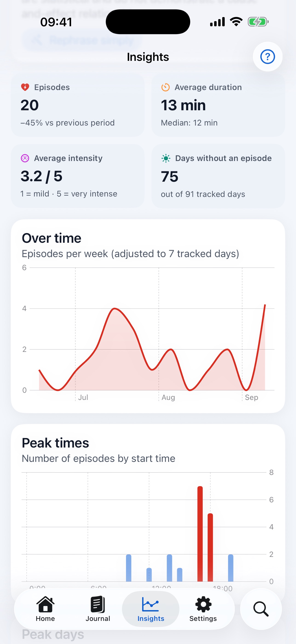This screenshot has width=296, height=644.
Task: Open the Average intensity 3.2 / 5 card
Action: pos(78,176)
